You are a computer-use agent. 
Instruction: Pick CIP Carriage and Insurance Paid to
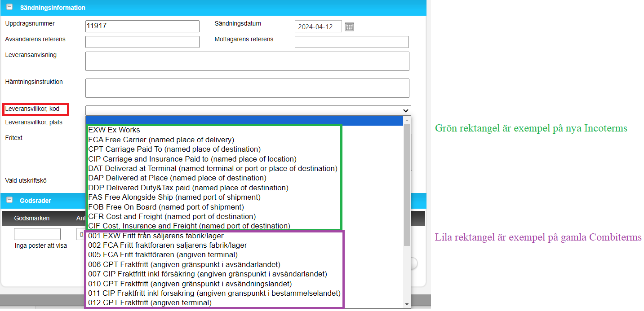click(x=192, y=159)
